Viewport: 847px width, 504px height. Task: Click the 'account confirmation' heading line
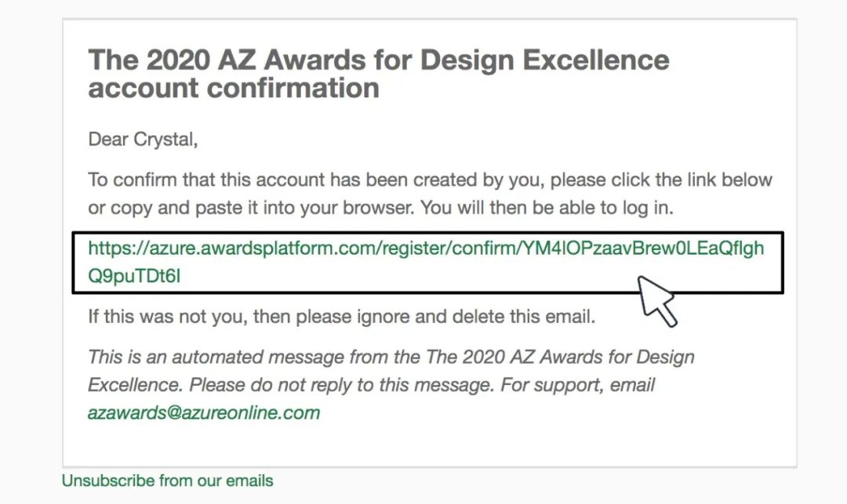[x=234, y=89]
